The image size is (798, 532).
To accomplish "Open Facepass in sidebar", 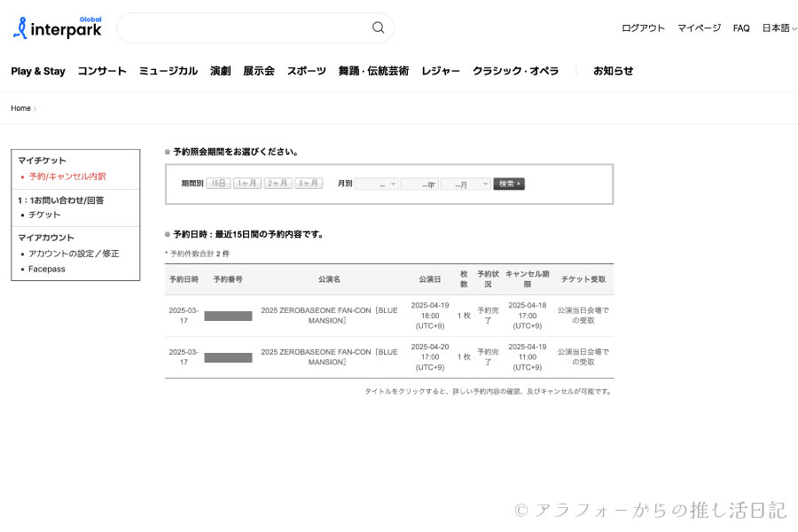I will pos(47,269).
